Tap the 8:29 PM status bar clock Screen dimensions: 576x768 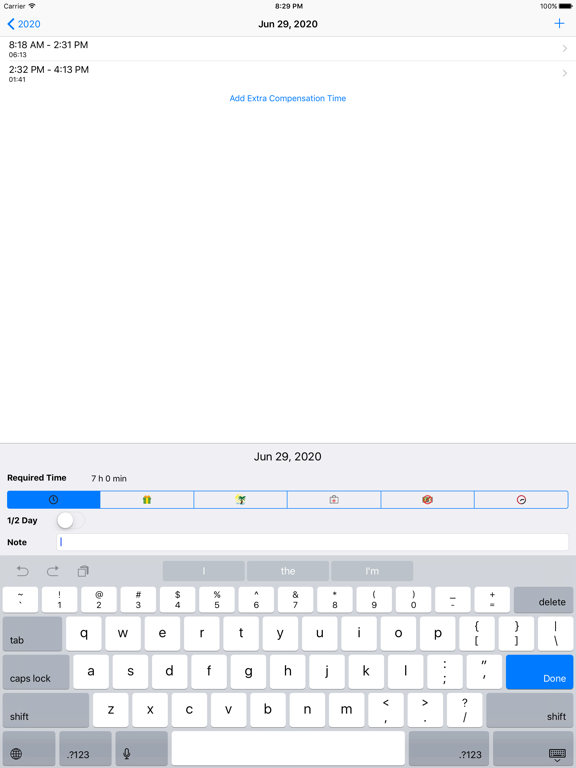288,6
